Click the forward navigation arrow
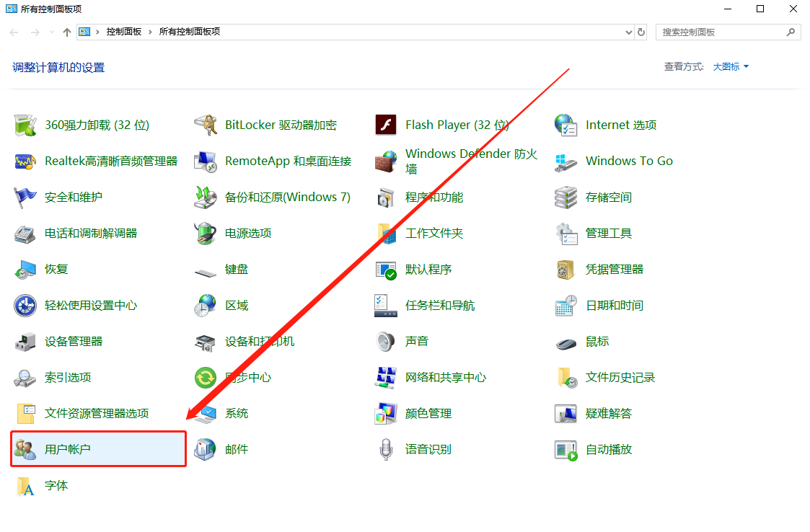Viewport: 810px width, 532px height. [35, 32]
